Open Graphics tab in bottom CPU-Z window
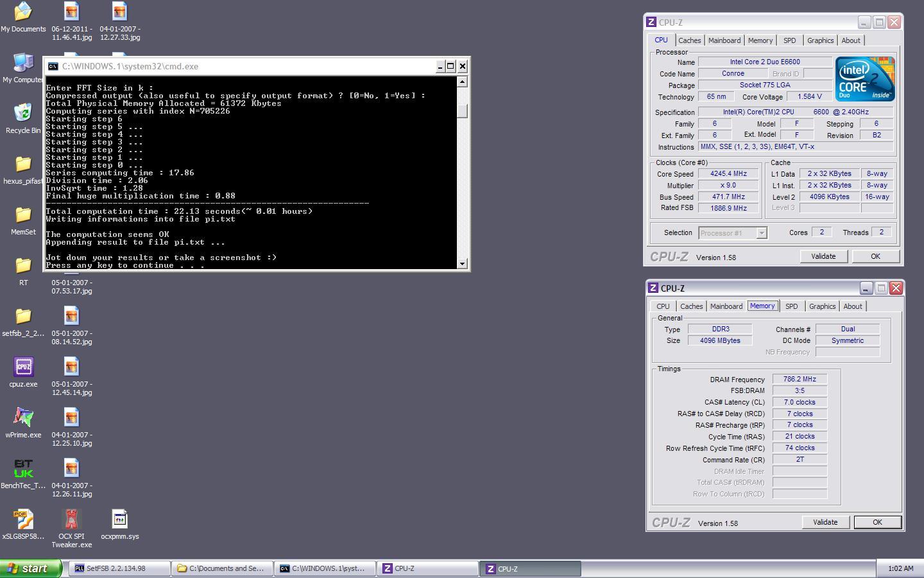The height and width of the screenshot is (578, 924). [822, 306]
